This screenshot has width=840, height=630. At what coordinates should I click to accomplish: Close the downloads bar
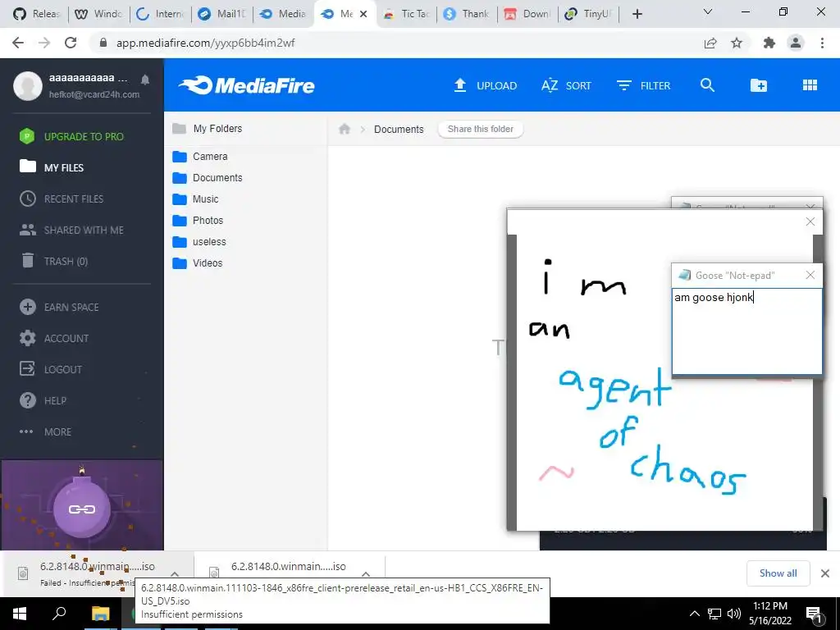point(825,573)
